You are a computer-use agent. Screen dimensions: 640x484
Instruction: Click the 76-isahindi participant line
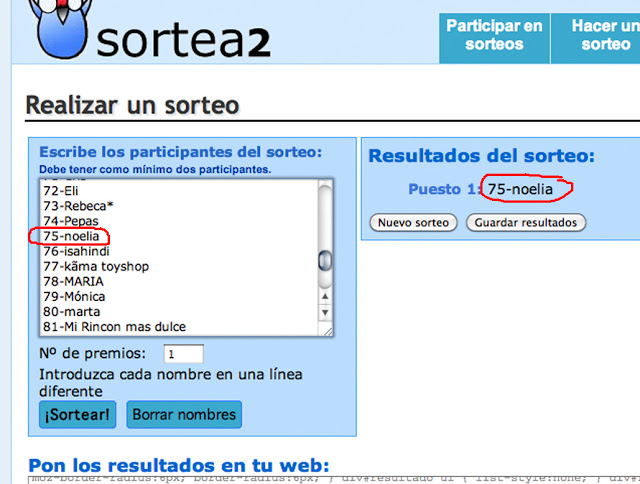82,251
